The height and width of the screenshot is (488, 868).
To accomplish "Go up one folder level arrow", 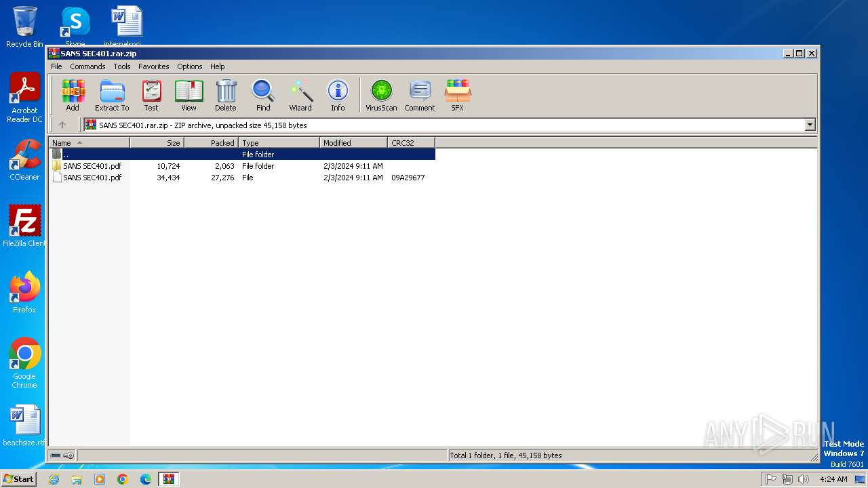I will tap(62, 125).
